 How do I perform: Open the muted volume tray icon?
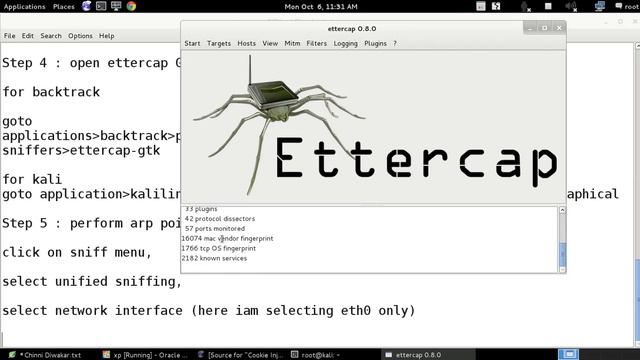click(x=571, y=6)
